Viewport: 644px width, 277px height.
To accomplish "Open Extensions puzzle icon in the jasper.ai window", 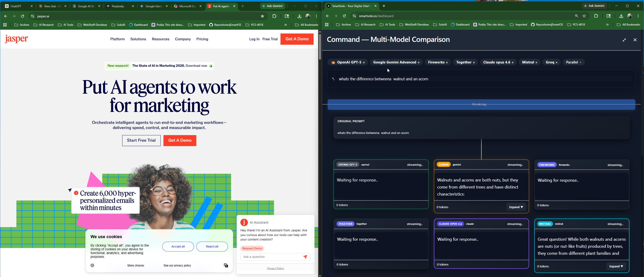I will click(x=274, y=16).
